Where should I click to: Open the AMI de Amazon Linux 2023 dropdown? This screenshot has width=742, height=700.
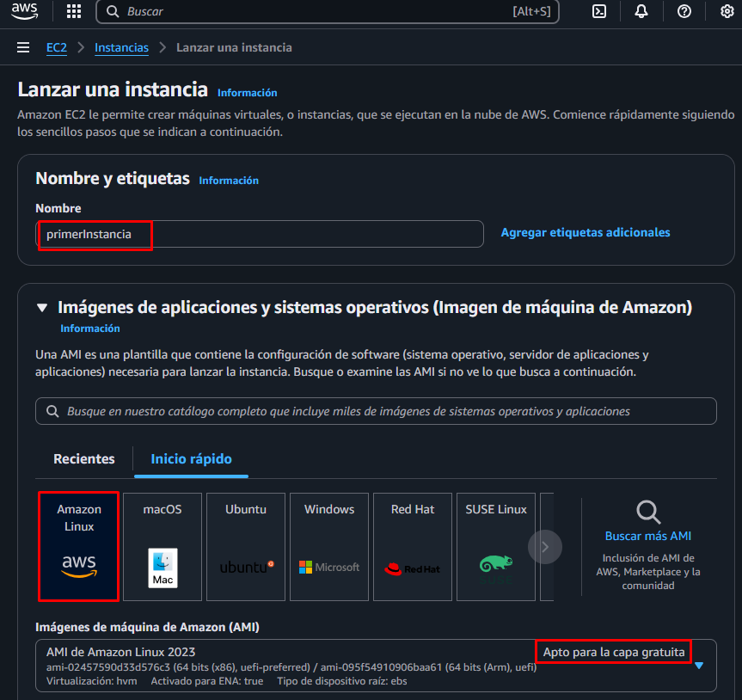[x=377, y=666]
